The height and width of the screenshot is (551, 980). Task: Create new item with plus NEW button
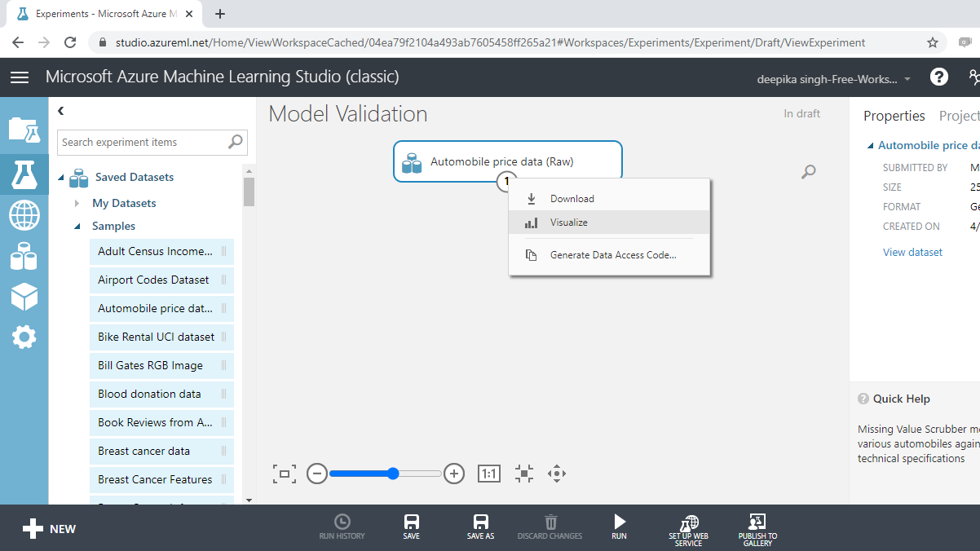pyautogui.click(x=49, y=529)
